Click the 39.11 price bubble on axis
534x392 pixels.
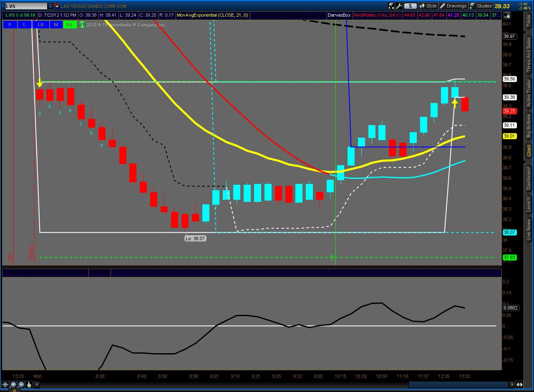point(510,125)
